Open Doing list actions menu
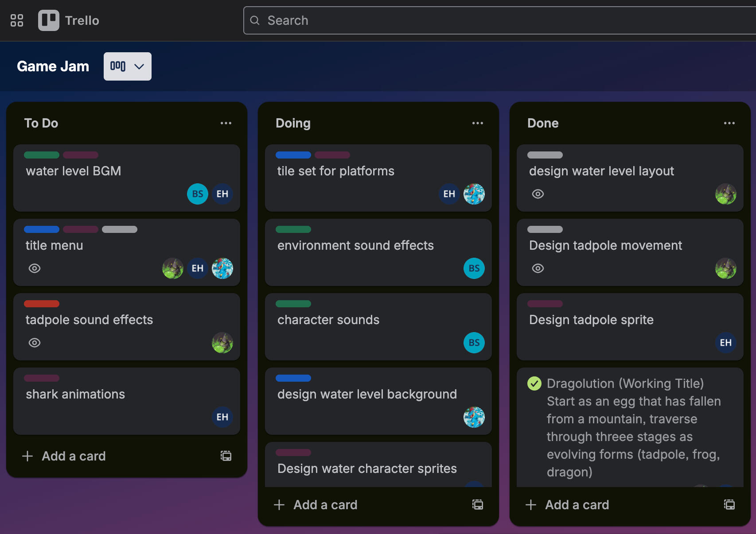756x534 pixels. 478,123
